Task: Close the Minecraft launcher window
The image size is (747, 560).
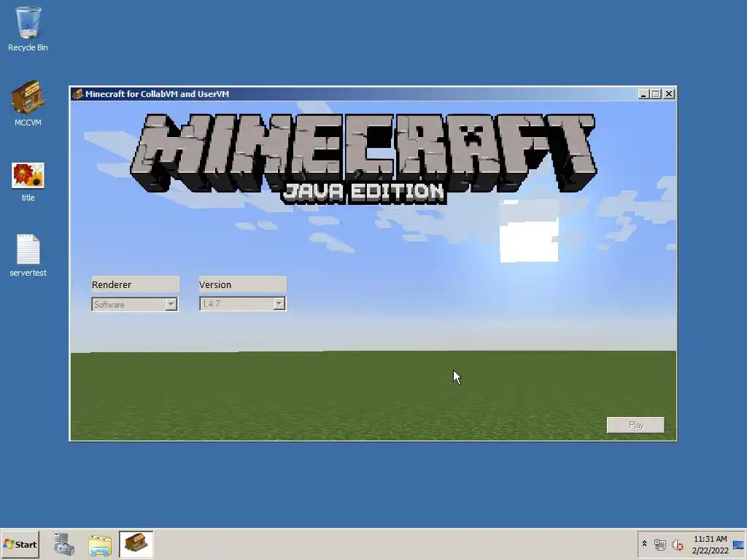Action: [x=669, y=94]
